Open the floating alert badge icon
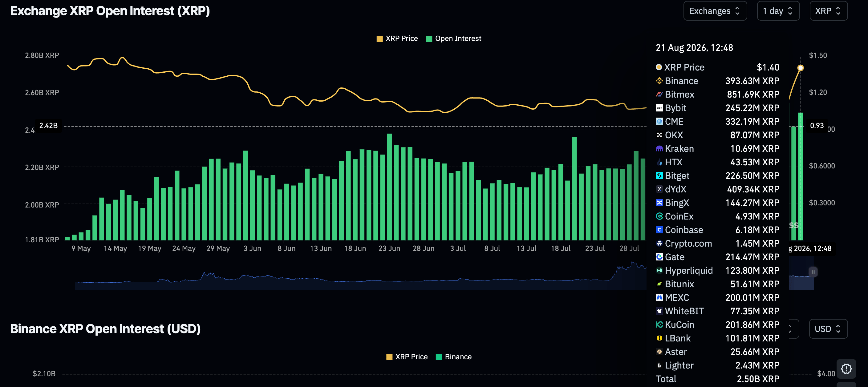The width and height of the screenshot is (868, 387). click(x=846, y=369)
